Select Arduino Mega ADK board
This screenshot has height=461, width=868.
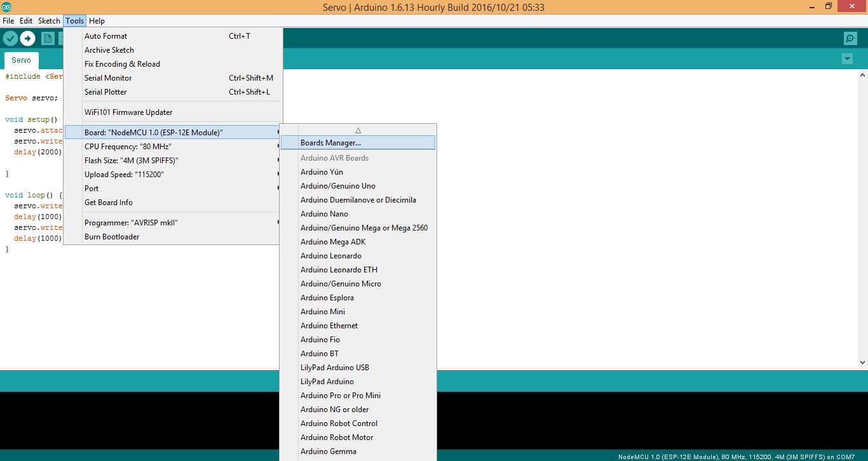pos(358,242)
